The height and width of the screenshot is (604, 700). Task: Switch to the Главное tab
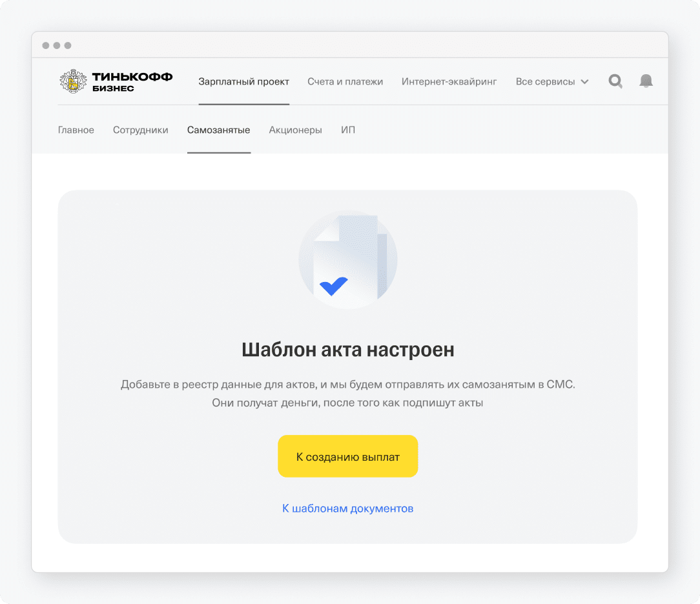click(76, 130)
